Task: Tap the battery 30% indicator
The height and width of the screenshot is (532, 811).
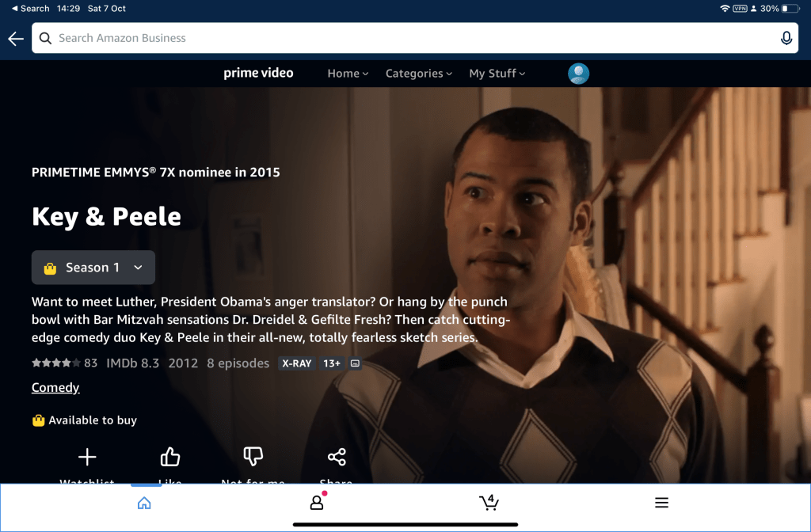Action: click(780, 8)
